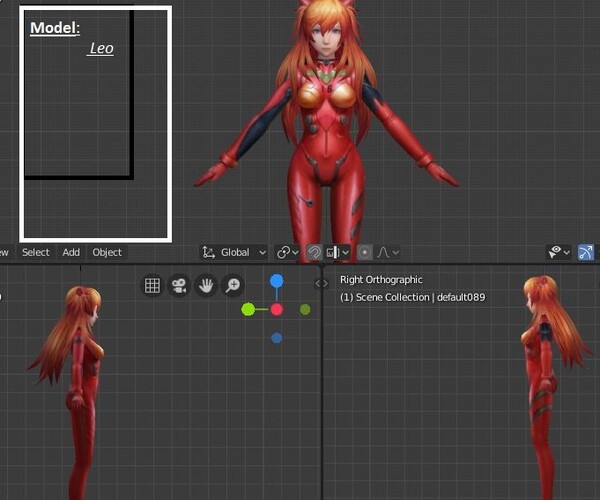Click the underlined 'Model:' heading
The height and width of the screenshot is (500, 600).
point(55,28)
